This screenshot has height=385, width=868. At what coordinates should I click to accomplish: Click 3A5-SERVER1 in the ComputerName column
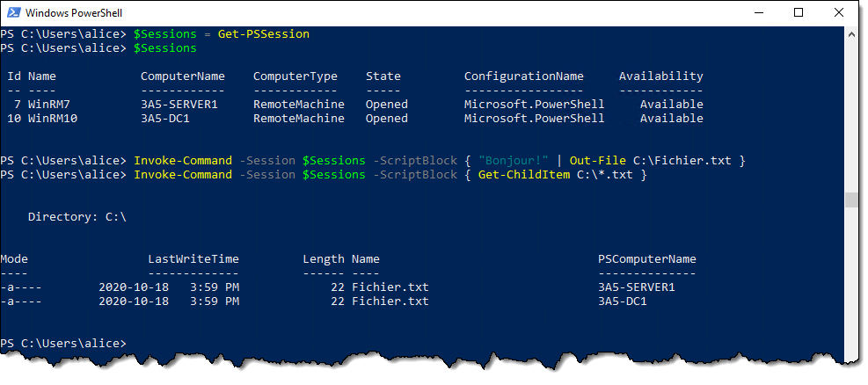click(179, 104)
